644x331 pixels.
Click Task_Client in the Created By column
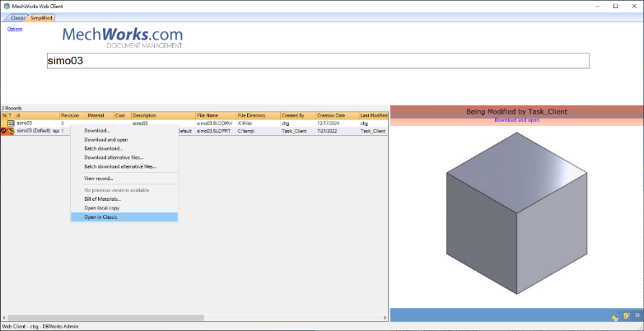tap(294, 131)
